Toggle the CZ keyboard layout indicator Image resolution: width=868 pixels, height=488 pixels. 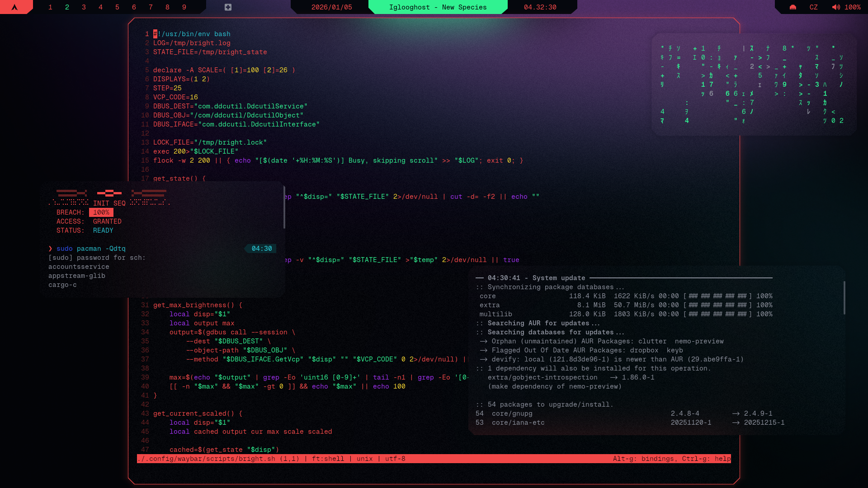[x=813, y=7]
